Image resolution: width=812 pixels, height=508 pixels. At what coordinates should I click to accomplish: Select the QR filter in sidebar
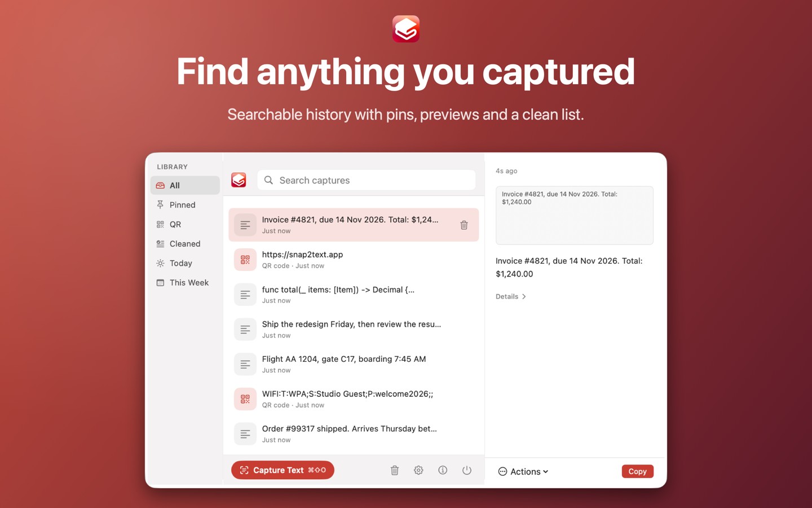(x=185, y=224)
